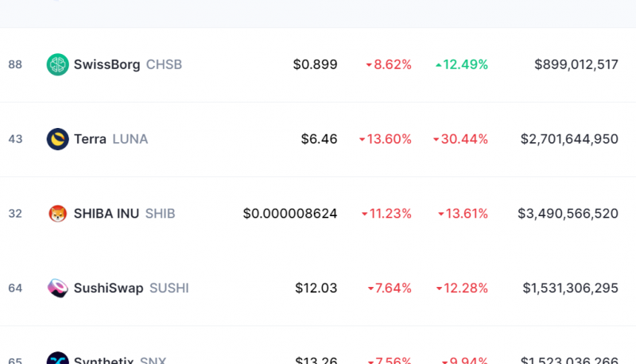Click the SushiSwap sushi logo
This screenshot has height=364, width=636.
coord(57,288)
